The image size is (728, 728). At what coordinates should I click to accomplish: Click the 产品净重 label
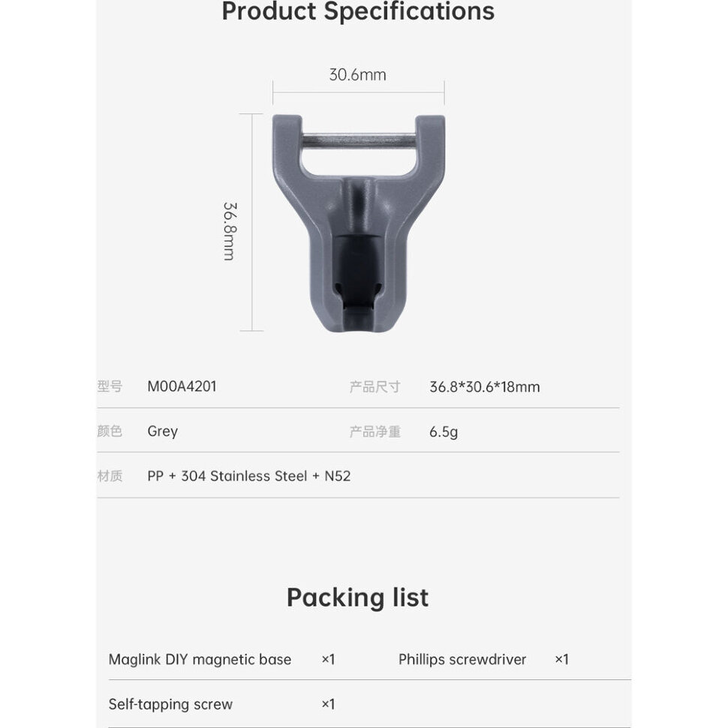(375, 432)
